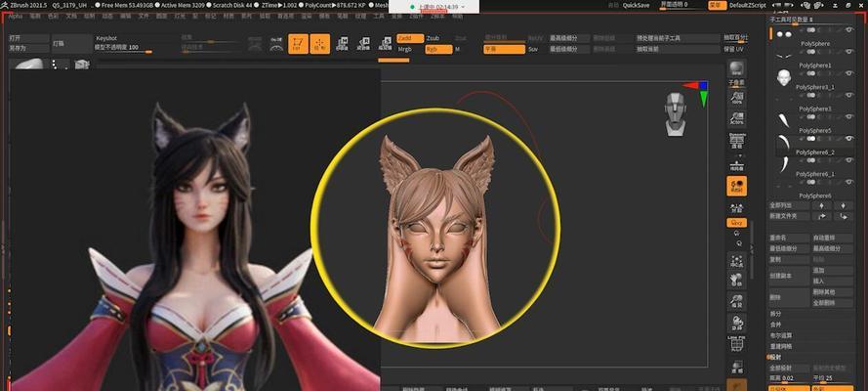The image size is (868, 391).
Task: Move the subtool up with the up arrow
Action: (x=821, y=205)
